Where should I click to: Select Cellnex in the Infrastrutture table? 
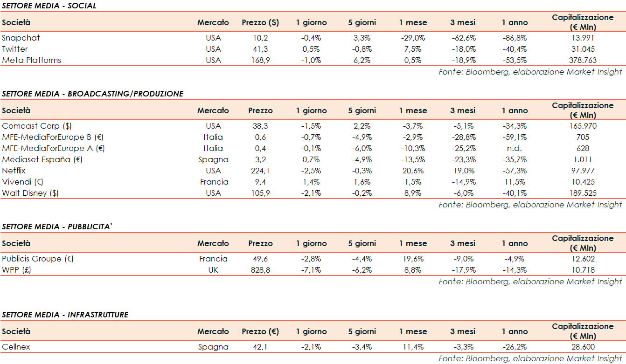(16, 347)
